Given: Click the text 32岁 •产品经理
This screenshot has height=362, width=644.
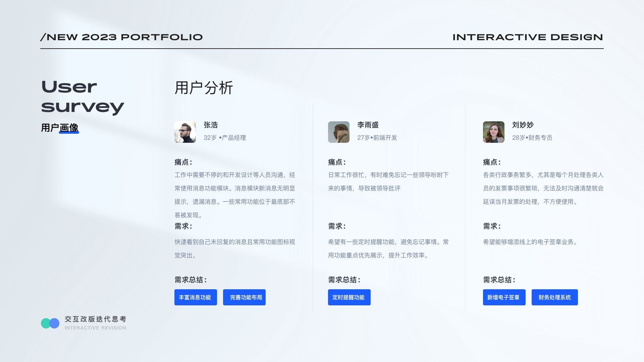Looking at the screenshot, I should pyautogui.click(x=225, y=138).
